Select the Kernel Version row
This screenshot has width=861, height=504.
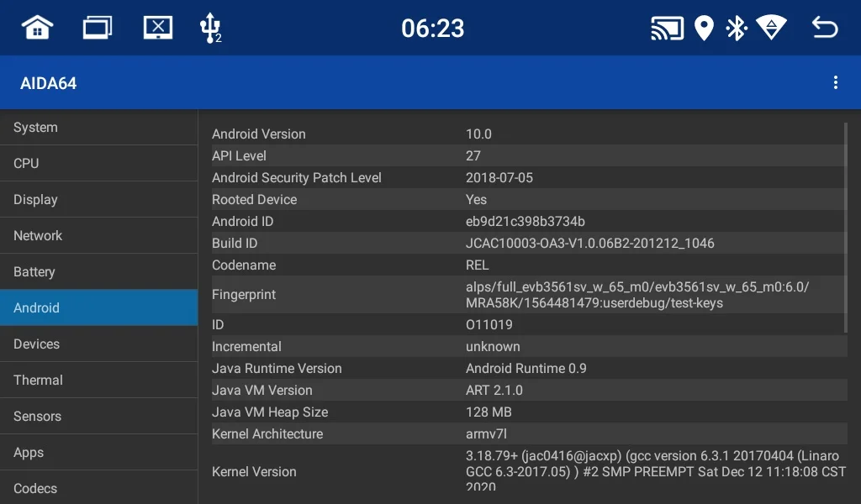coord(530,471)
